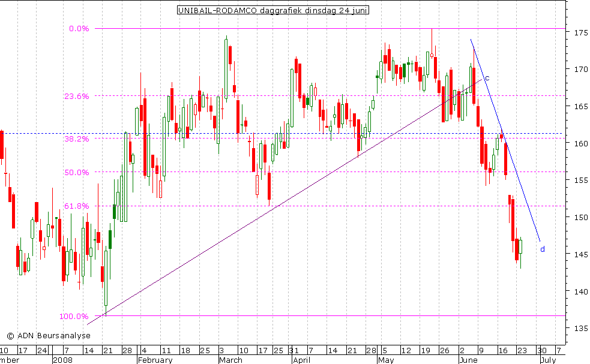Select the 38.2% Fibonacci level label
Screen dimensions: 590x364
[x=76, y=139]
